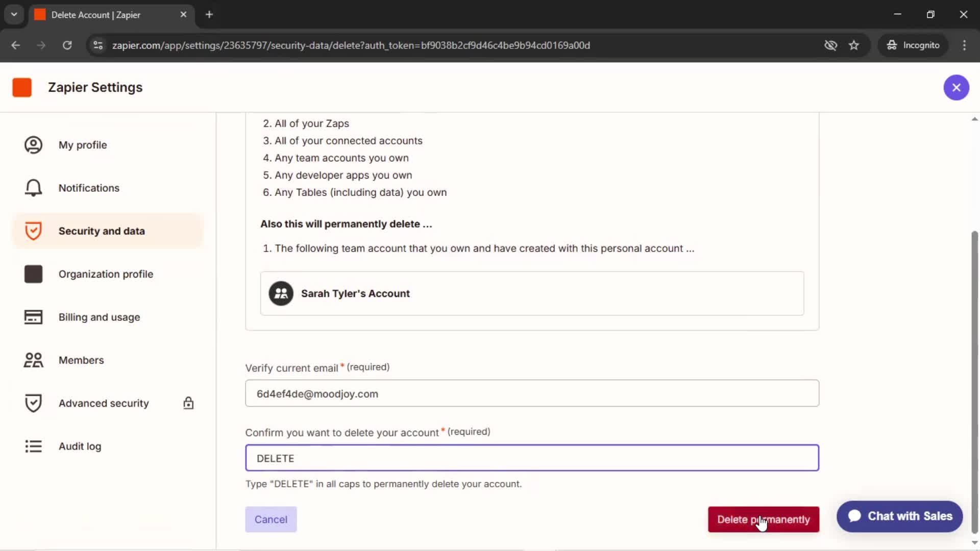
Task: Click the 'All of your Zaps' list item
Action: pyautogui.click(x=312, y=123)
